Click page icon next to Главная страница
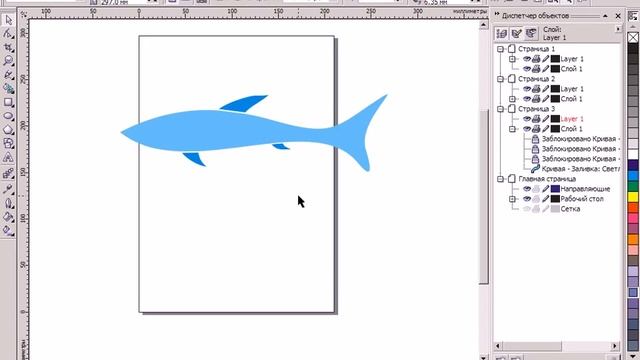Image resolution: width=640 pixels, height=360 pixels. click(512, 179)
